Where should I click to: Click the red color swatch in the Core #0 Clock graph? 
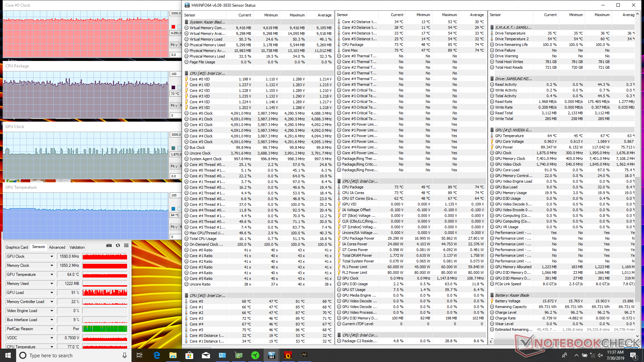click(x=173, y=27)
